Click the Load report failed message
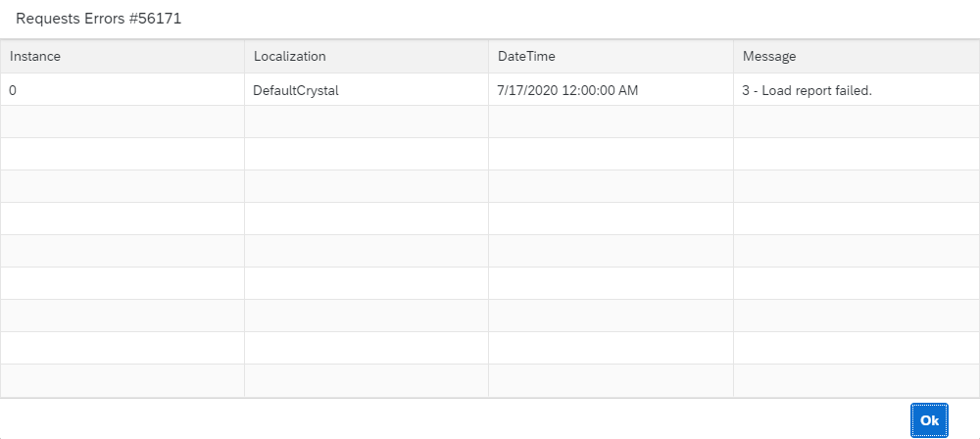Viewport: 980px width, 439px height. coord(808,90)
